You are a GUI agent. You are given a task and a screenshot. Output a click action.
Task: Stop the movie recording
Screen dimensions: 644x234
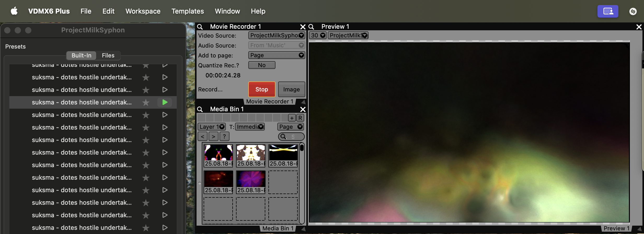(262, 89)
